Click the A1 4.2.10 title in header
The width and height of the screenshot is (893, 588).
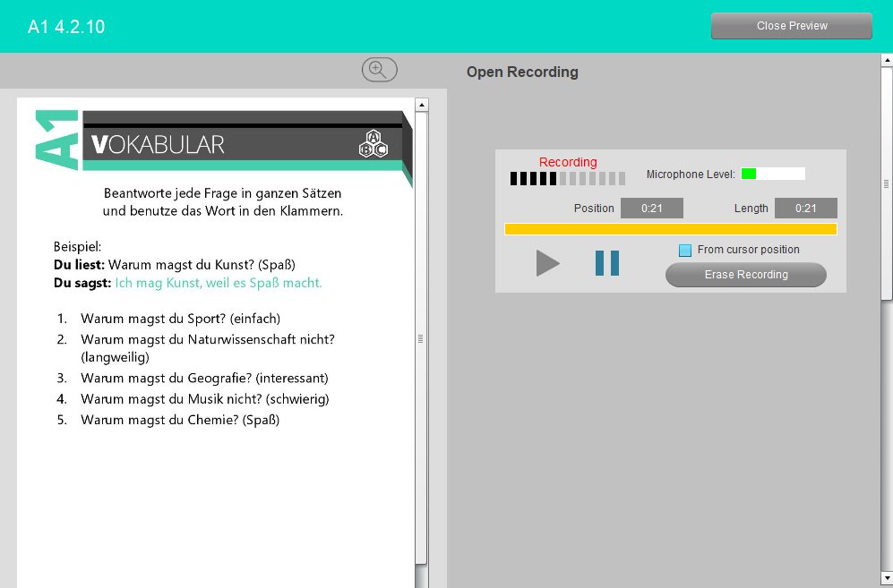click(x=66, y=27)
